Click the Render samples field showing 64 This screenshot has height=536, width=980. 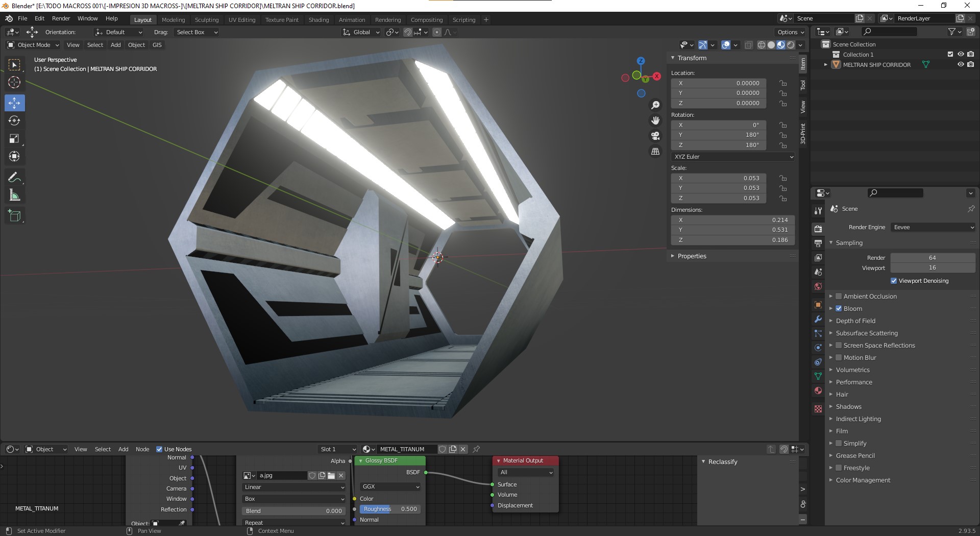point(933,257)
